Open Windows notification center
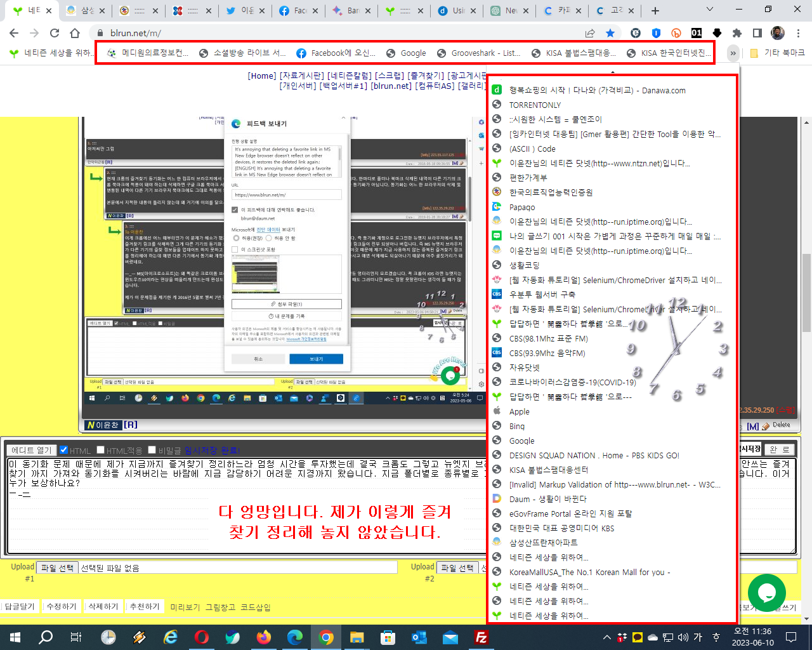 coord(791,637)
